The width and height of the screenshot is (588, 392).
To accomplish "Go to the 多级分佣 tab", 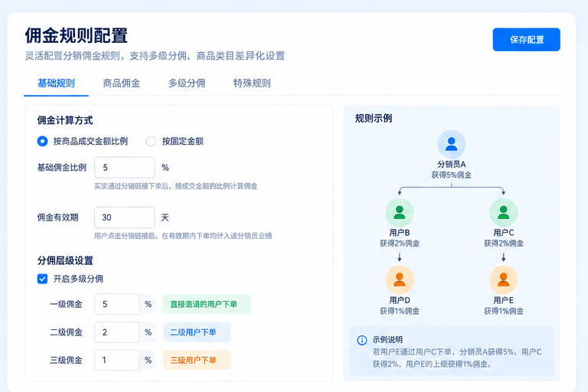I will 187,83.
